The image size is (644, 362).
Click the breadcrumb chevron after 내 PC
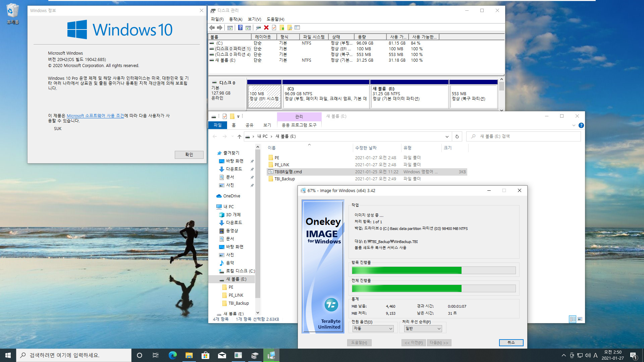point(271,136)
